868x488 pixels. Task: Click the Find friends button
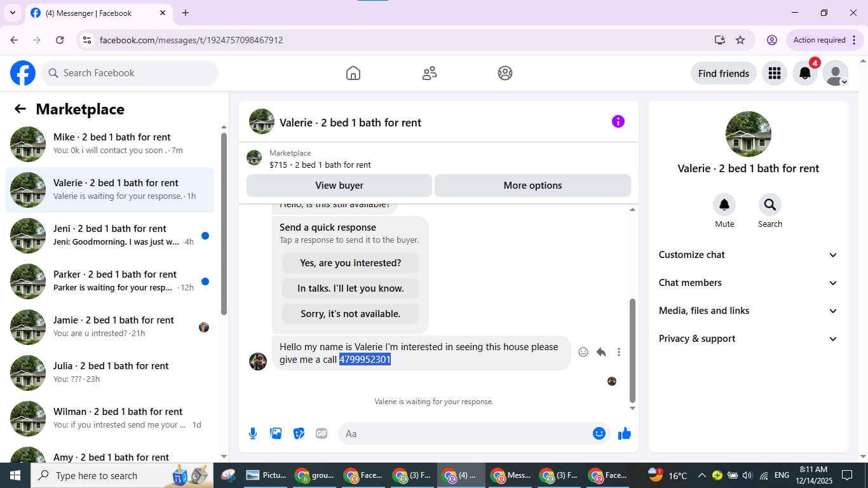tap(724, 73)
